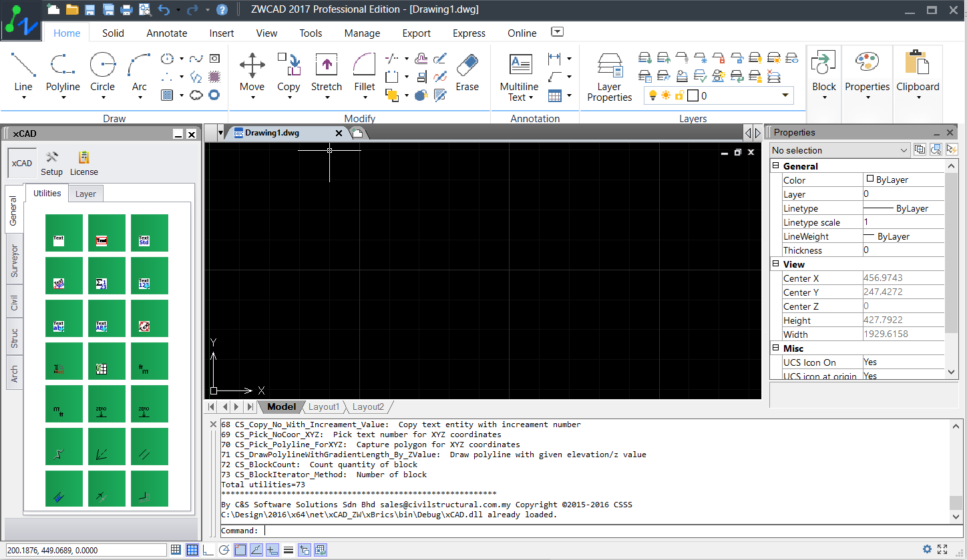This screenshot has width=967, height=560.
Task: Select the Polyline tool
Action: [x=63, y=72]
